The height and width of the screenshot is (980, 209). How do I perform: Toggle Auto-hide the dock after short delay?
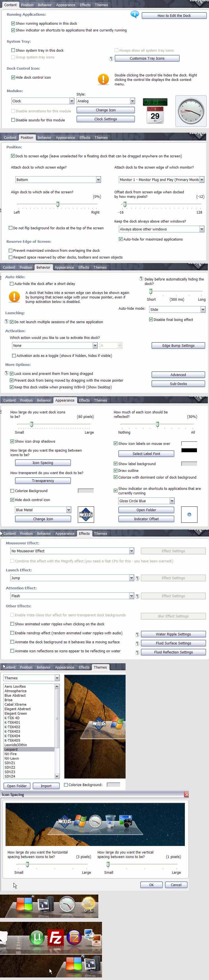(x=12, y=284)
